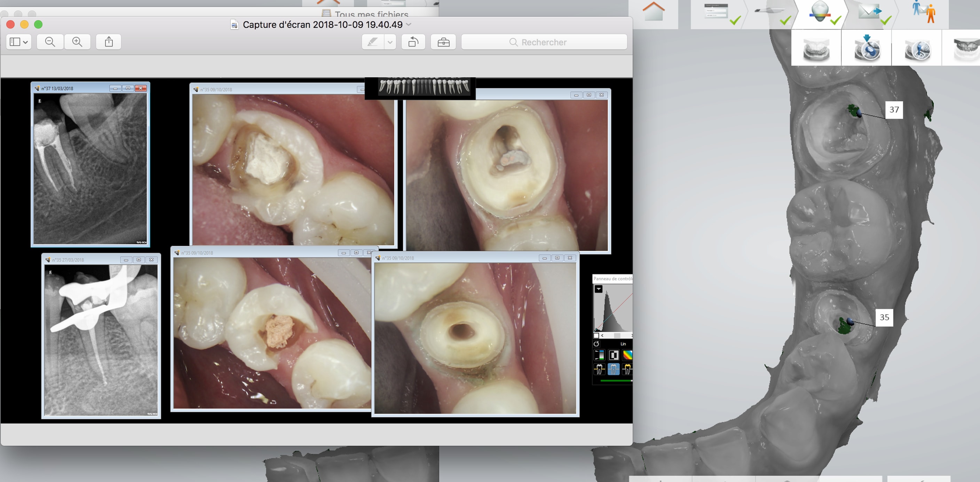Expand the histogram panel dropdown arrow
The width and height of the screenshot is (980, 482).
coord(599,289)
